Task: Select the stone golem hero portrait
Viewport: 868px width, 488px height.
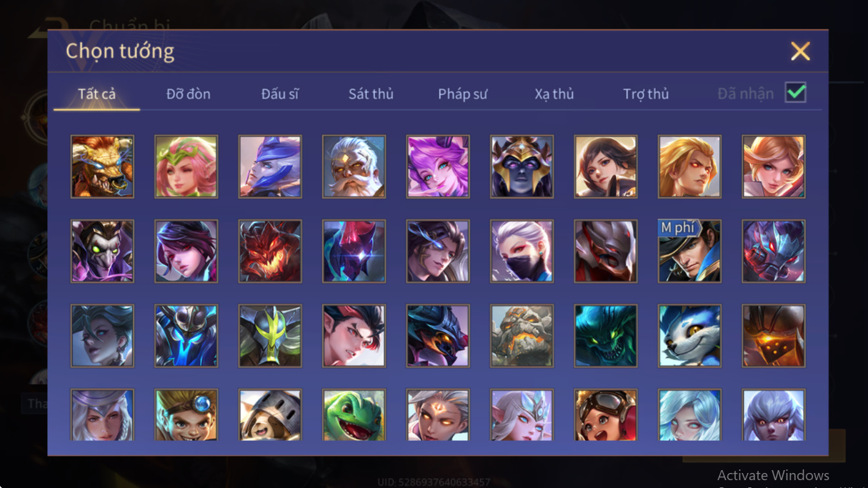Action: [522, 336]
